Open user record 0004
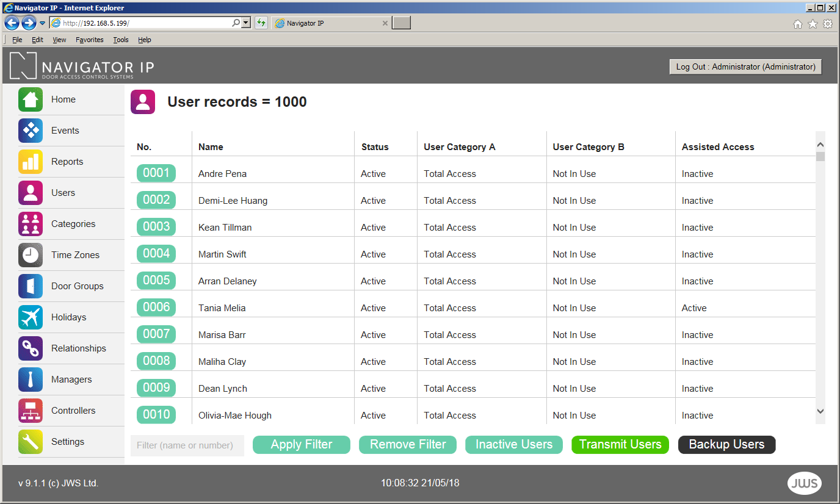 point(156,254)
